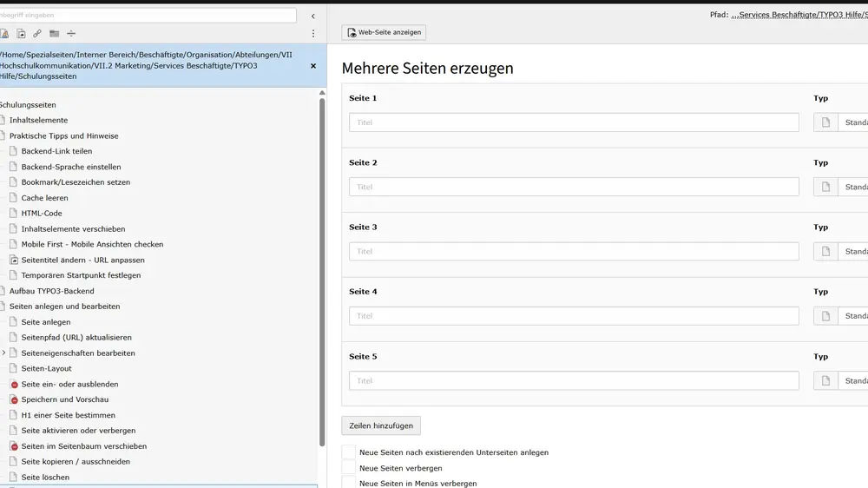Viewport: 868px width, 488px height.
Task: Select 'Cache leeren' in the page tree
Action: point(44,198)
